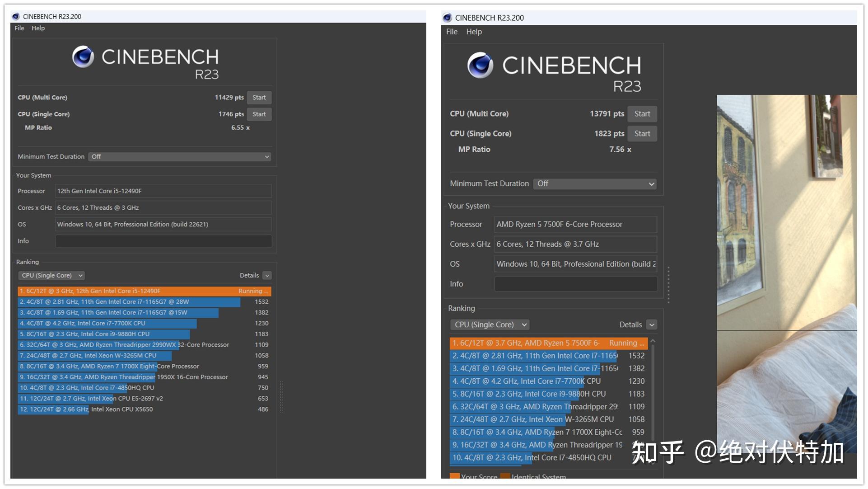Open Help menu in right Cinebench window
Screen dimensions: 868x489
(474, 32)
